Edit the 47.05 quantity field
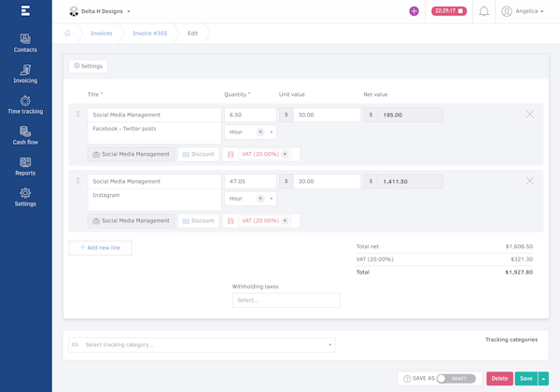This screenshot has width=560, height=392. [250, 181]
